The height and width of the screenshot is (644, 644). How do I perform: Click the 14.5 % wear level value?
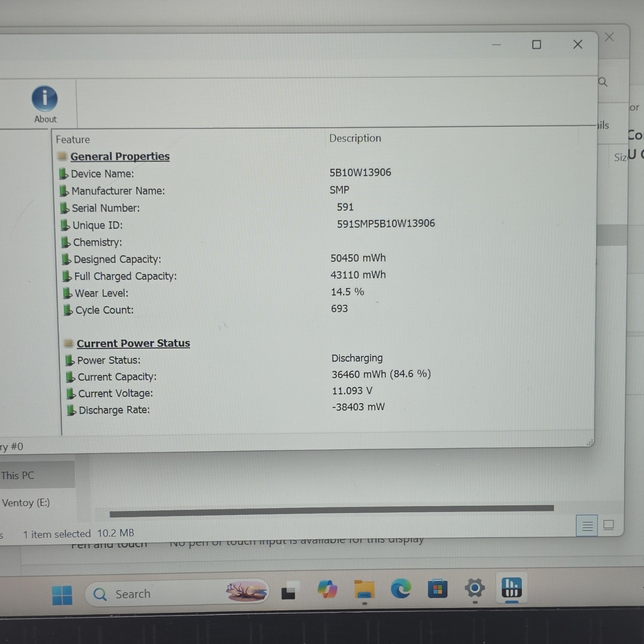click(x=347, y=292)
